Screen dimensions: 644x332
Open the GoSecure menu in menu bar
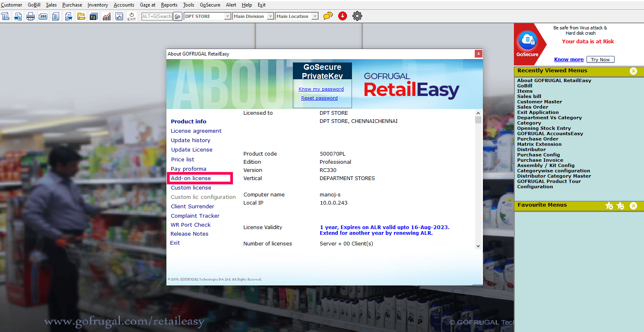pyautogui.click(x=210, y=5)
